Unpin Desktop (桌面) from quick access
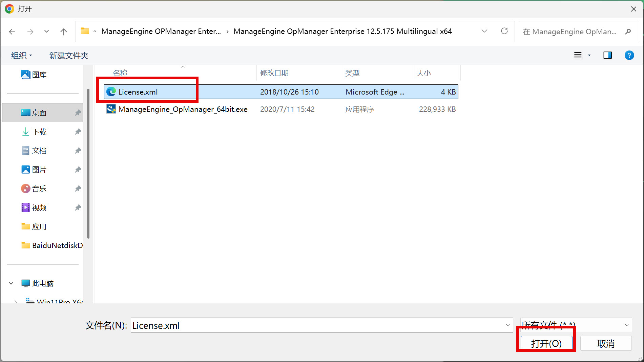The width and height of the screenshot is (644, 362). [78, 113]
